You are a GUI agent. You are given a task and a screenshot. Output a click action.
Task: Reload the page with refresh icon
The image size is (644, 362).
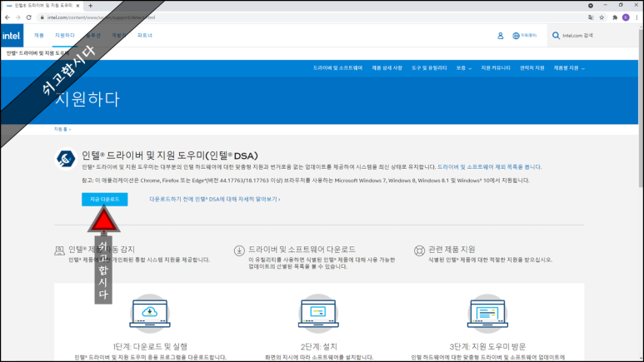click(29, 17)
